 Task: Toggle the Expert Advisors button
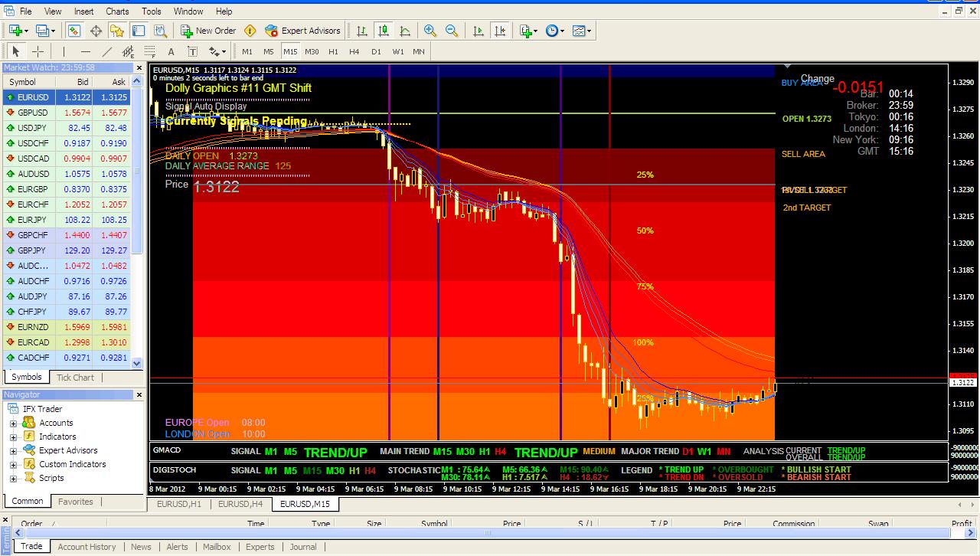(x=302, y=31)
